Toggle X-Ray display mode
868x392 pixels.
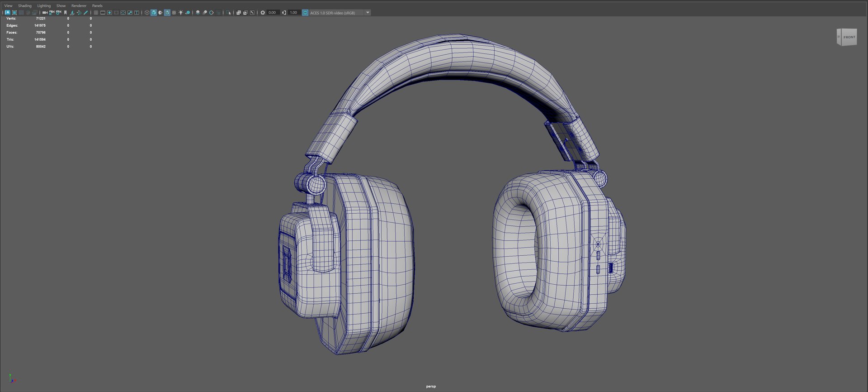coord(239,13)
